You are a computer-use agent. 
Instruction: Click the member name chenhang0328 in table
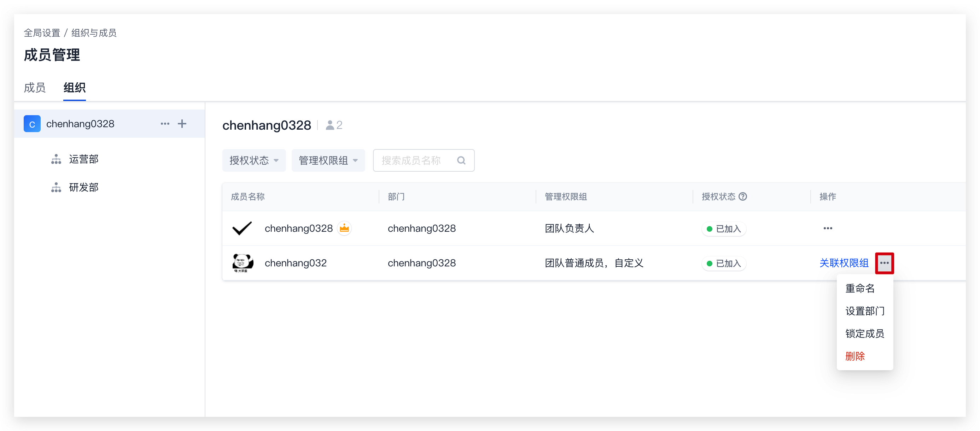point(298,228)
